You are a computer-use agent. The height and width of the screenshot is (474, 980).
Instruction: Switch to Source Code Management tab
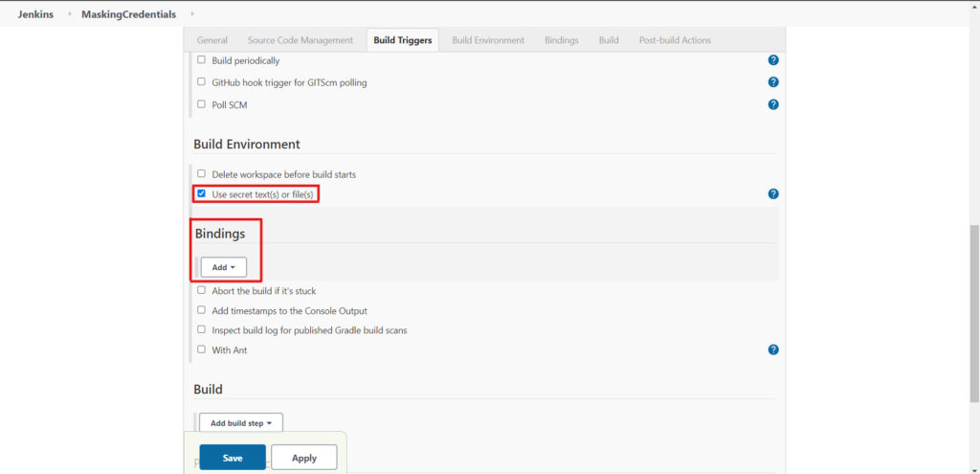click(x=301, y=40)
